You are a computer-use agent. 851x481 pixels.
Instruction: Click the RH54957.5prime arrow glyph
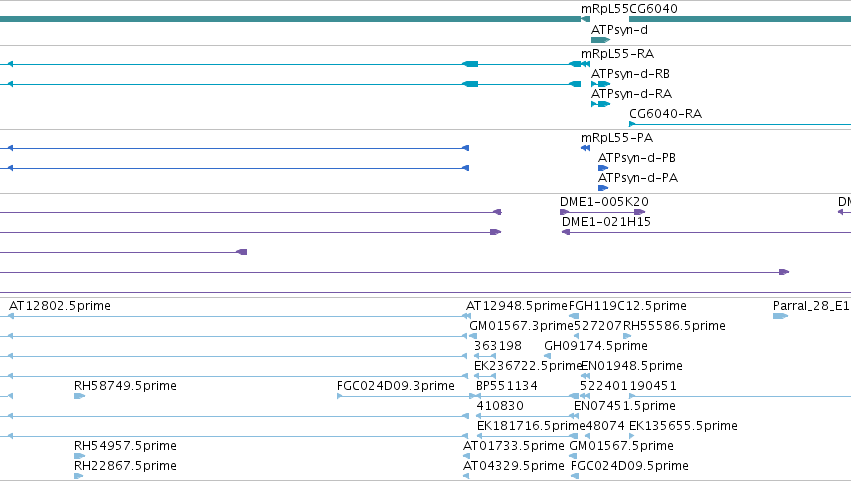(79, 456)
